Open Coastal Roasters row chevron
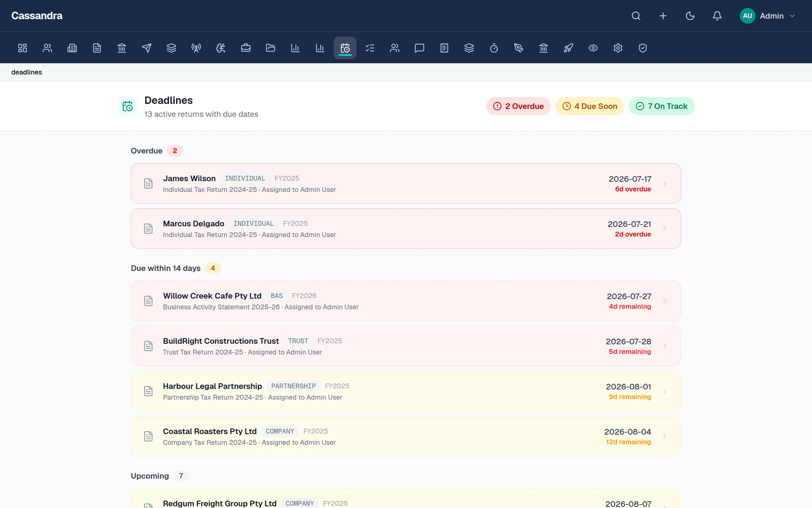This screenshot has height=508, width=812. [665, 436]
